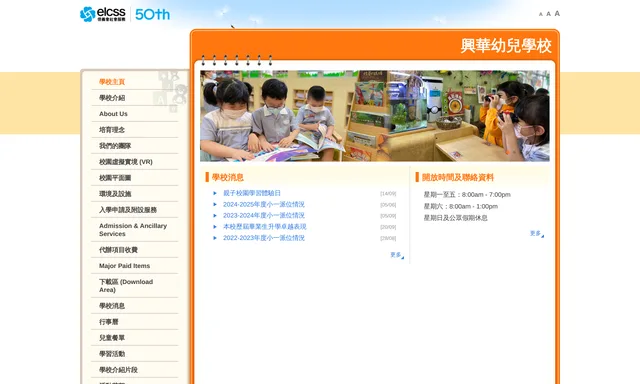This screenshot has width=640, height=384.
Task: Click arrow bullet beside 親子校園學習體驗日
Action: click(x=215, y=193)
